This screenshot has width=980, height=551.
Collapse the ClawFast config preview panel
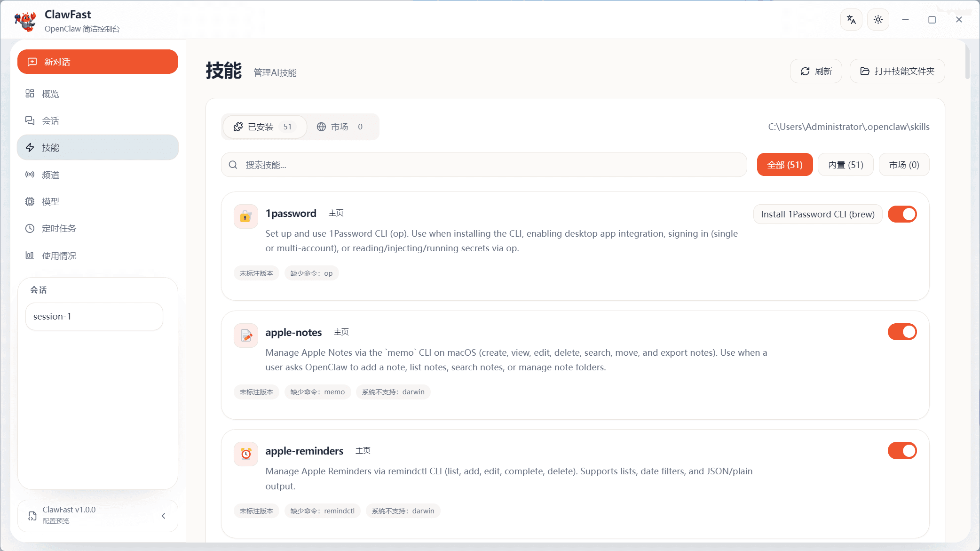click(x=164, y=516)
